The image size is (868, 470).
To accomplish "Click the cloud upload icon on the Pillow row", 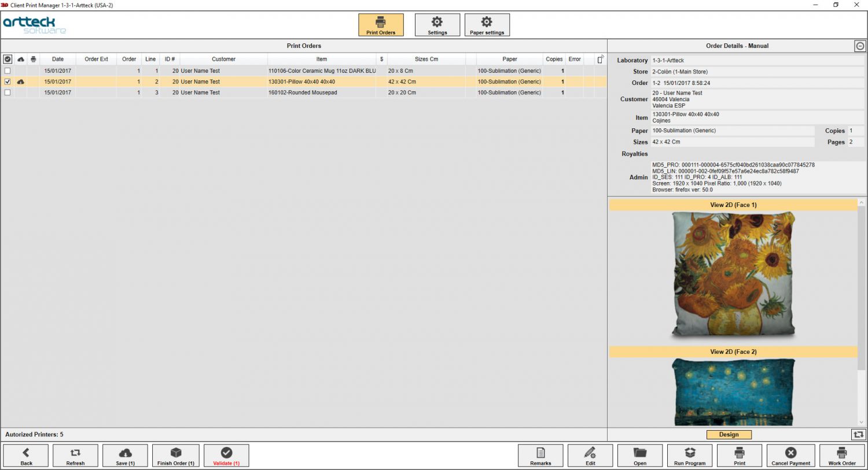I will (x=20, y=82).
